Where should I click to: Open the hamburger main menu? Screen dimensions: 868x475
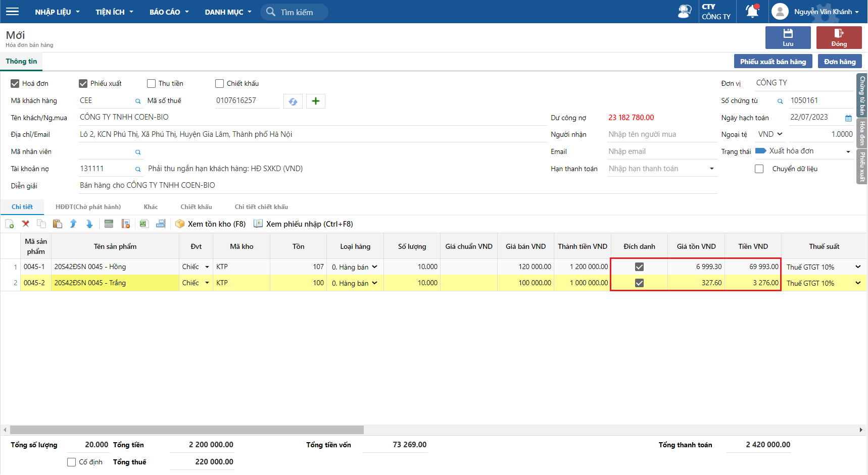(x=12, y=11)
